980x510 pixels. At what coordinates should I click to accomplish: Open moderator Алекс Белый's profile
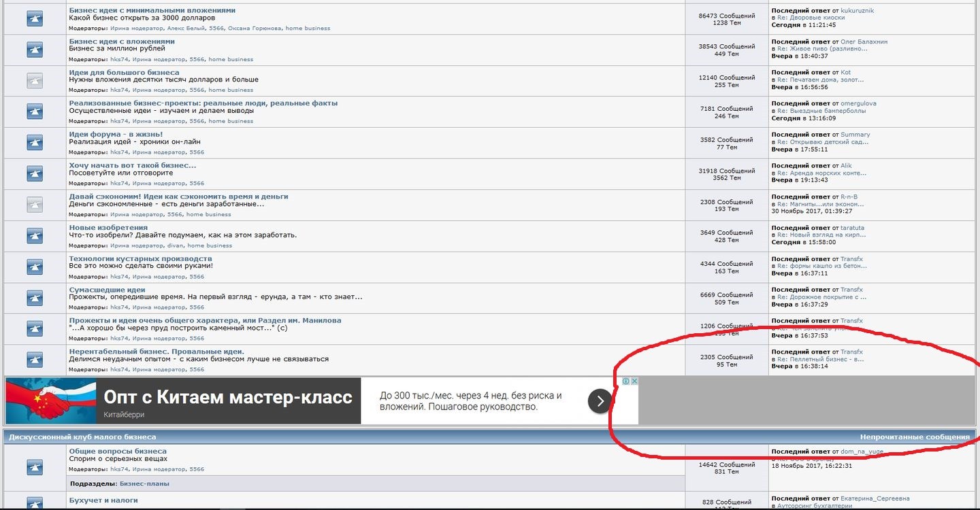pos(186,29)
